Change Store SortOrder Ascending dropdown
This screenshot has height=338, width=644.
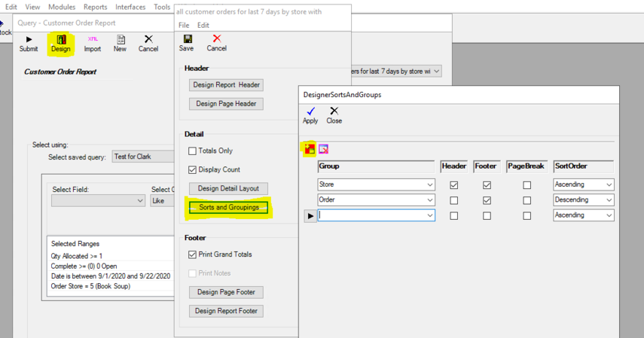583,185
